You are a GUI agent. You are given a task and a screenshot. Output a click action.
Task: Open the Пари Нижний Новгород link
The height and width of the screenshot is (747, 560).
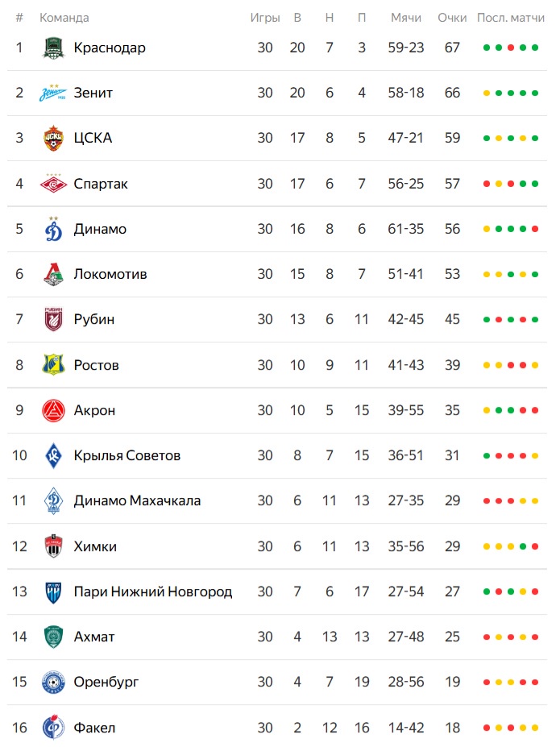coord(152,591)
